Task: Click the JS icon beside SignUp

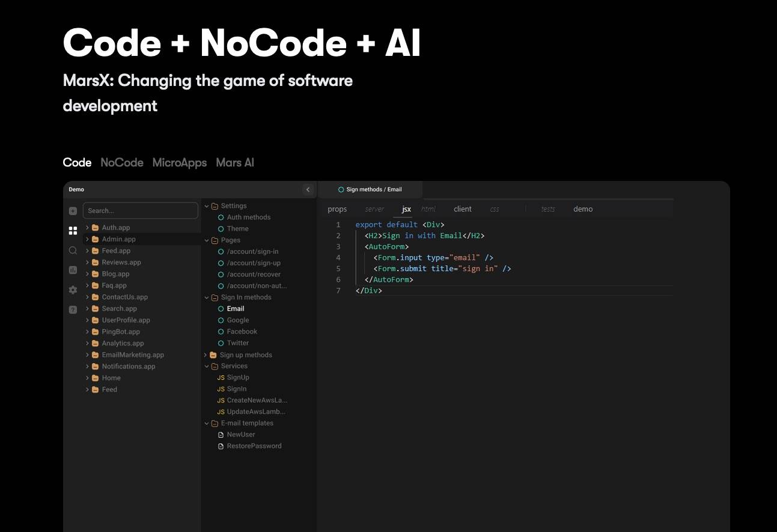Action: [x=221, y=378]
